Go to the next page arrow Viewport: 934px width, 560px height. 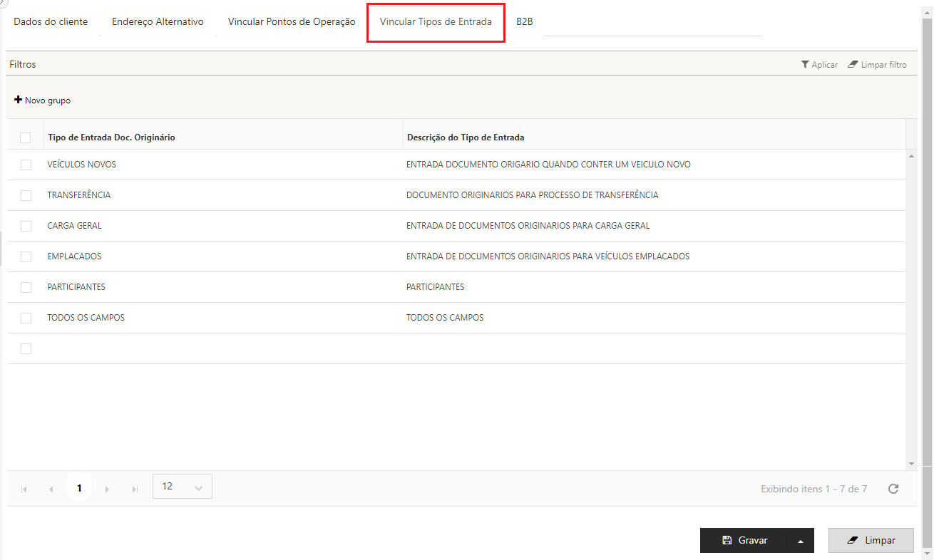tap(107, 489)
